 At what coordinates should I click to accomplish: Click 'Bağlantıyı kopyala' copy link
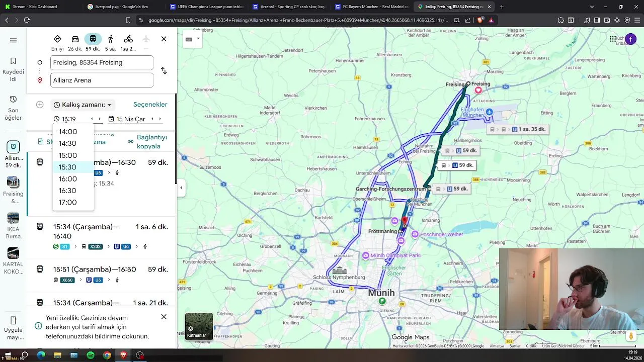(147, 142)
